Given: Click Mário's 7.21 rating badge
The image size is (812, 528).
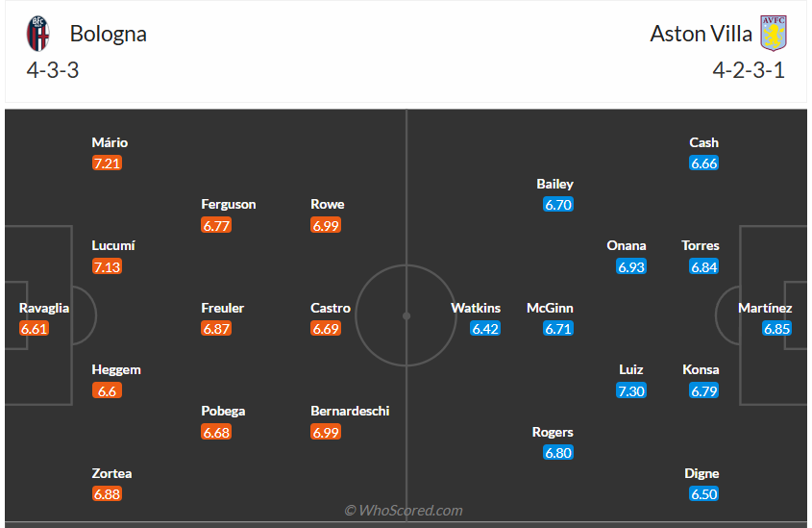Looking at the screenshot, I should (107, 163).
